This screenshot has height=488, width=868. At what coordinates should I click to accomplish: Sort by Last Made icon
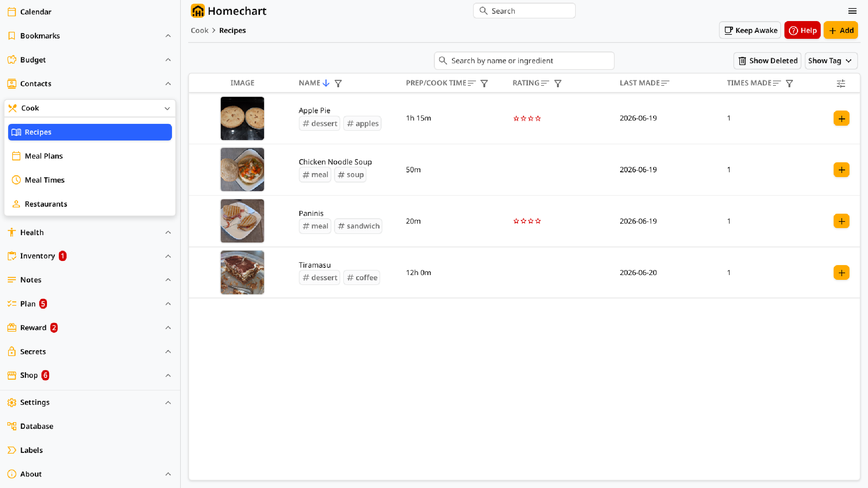coord(665,83)
